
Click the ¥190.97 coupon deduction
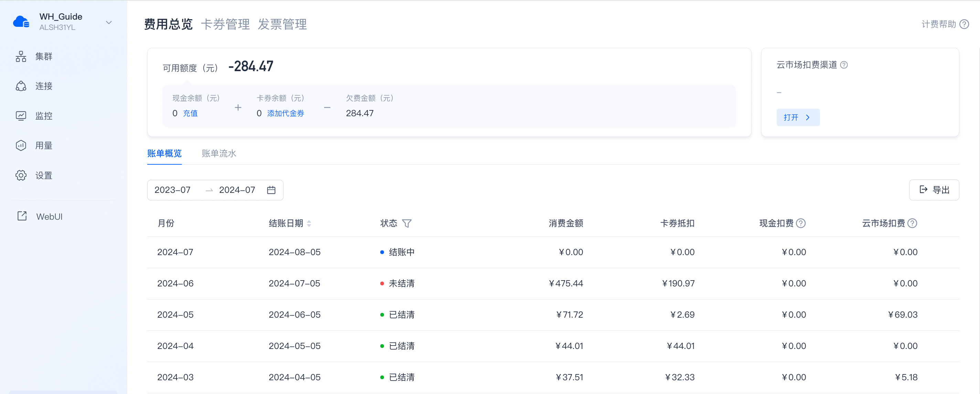pyautogui.click(x=678, y=283)
